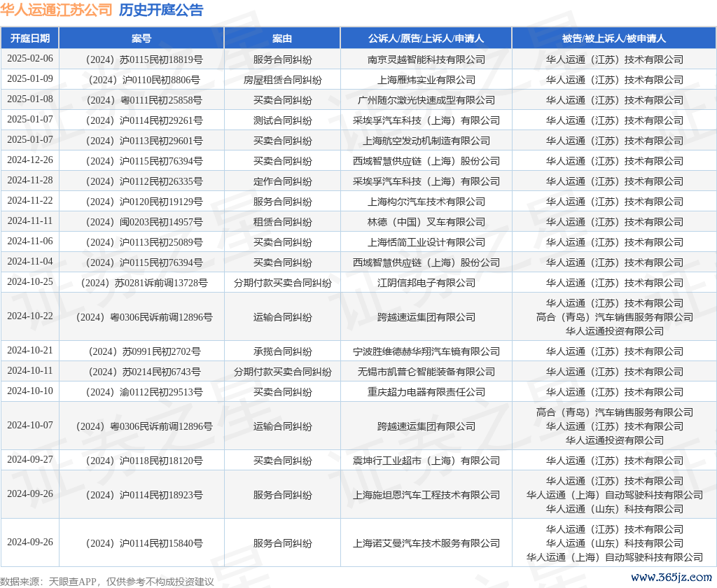
Task: Select case number (2024)苏0214民初6743号
Action: point(144,372)
